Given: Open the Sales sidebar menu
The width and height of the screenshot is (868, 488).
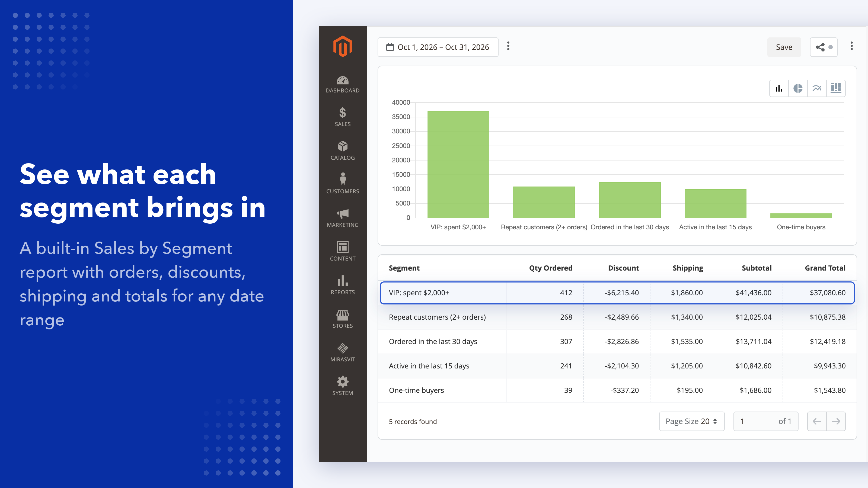Looking at the screenshot, I should [343, 117].
